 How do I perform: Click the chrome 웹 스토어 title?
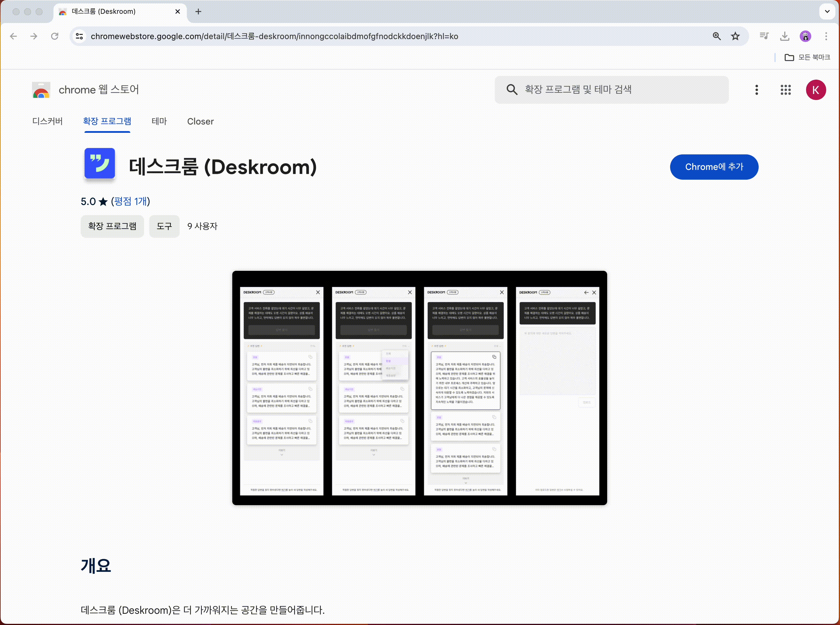99,90
